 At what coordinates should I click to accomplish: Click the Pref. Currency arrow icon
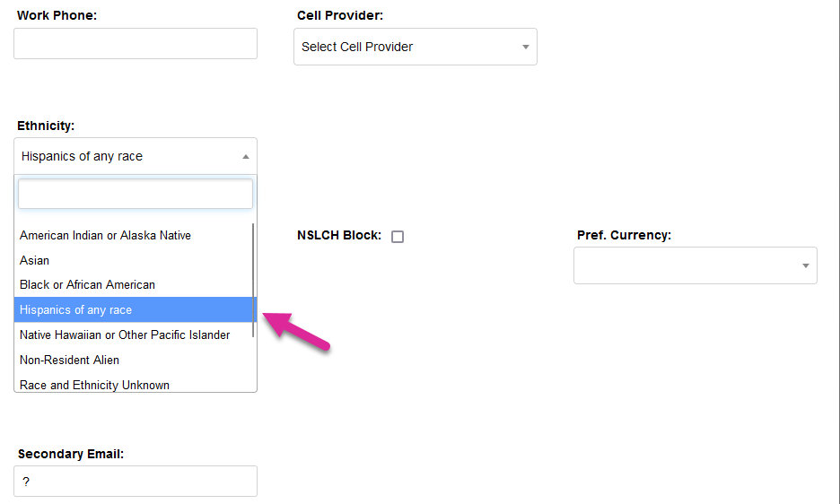[806, 266]
